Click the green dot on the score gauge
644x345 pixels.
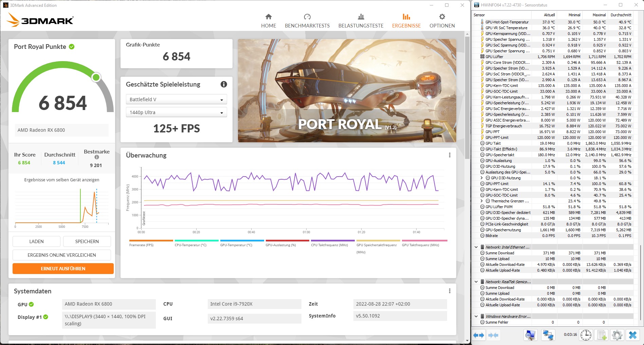96,77
